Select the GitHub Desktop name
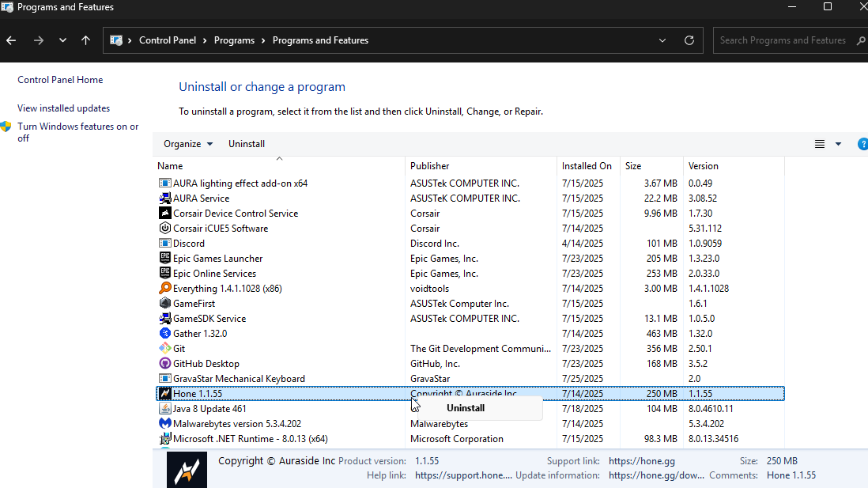 [x=206, y=364]
